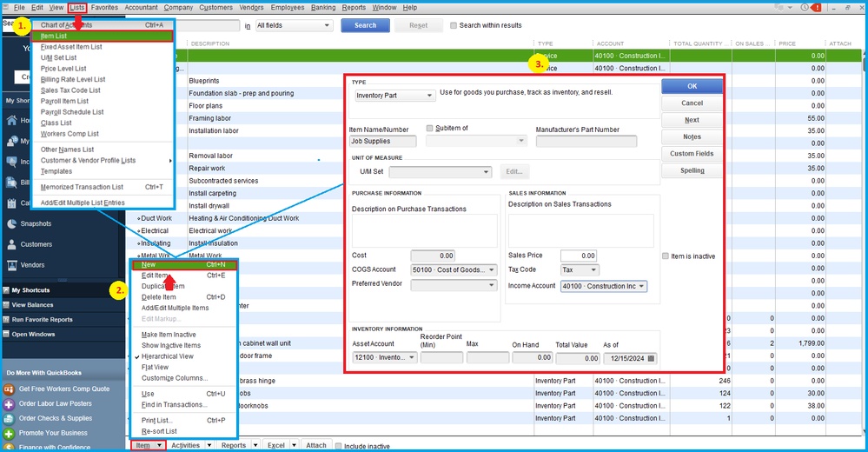Click the Notes button
This screenshot has width=868, height=452.
click(x=692, y=136)
